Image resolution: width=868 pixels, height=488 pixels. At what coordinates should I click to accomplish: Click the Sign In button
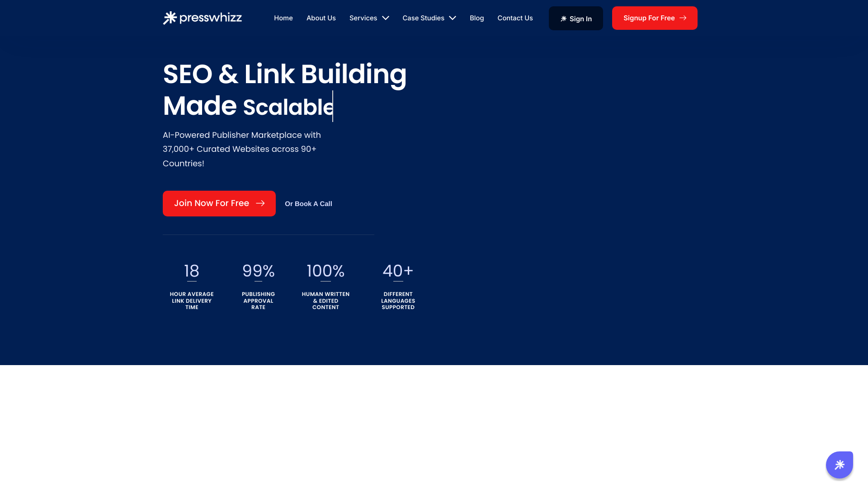(576, 18)
